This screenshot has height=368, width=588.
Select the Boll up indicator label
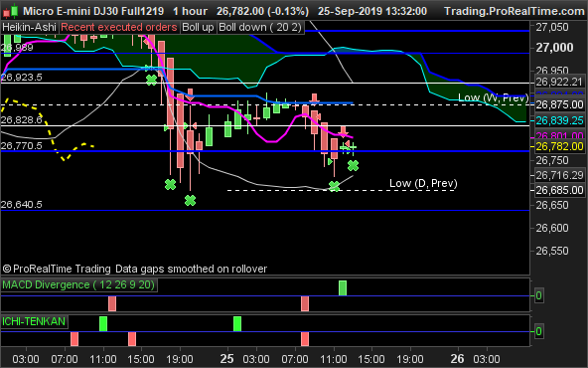(x=198, y=28)
